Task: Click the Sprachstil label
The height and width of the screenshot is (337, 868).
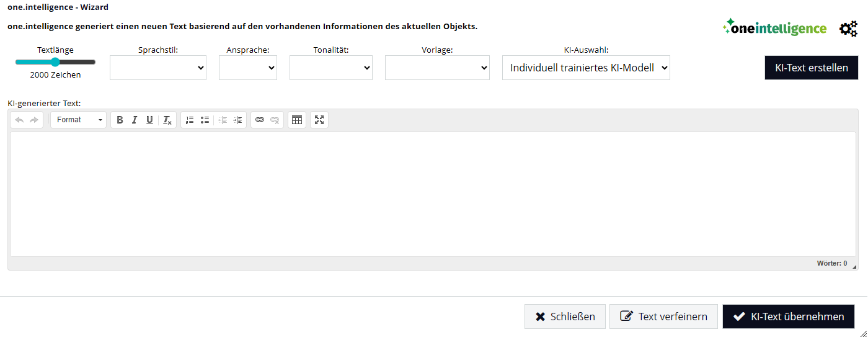Action: click(158, 50)
